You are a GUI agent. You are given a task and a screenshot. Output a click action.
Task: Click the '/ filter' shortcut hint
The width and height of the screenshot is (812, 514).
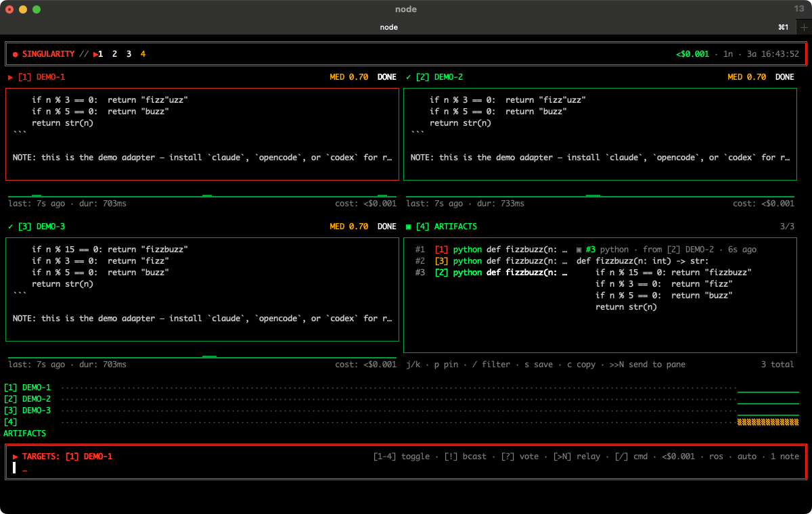491,365
